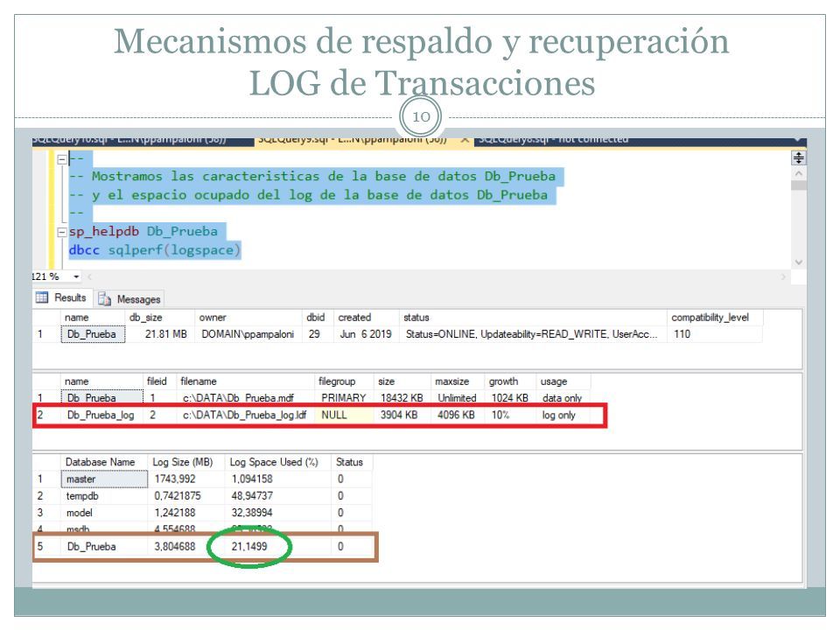Click the master database name cell

pyautogui.click(x=104, y=479)
